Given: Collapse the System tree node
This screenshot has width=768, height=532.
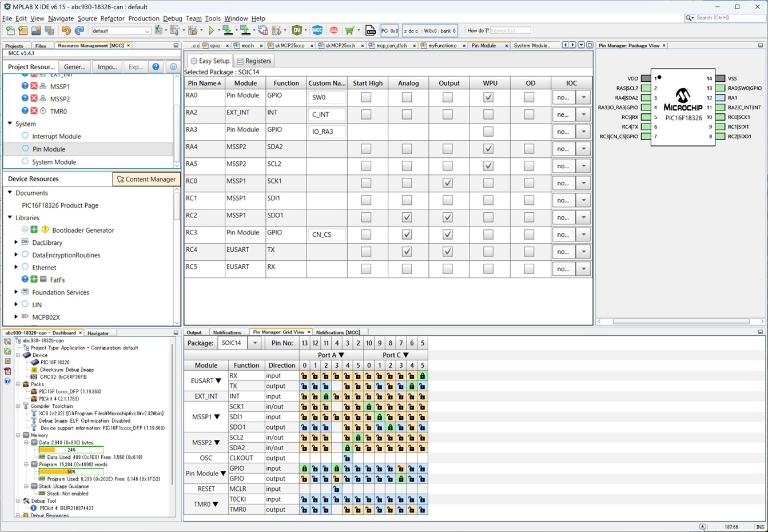Looking at the screenshot, I should (x=10, y=124).
